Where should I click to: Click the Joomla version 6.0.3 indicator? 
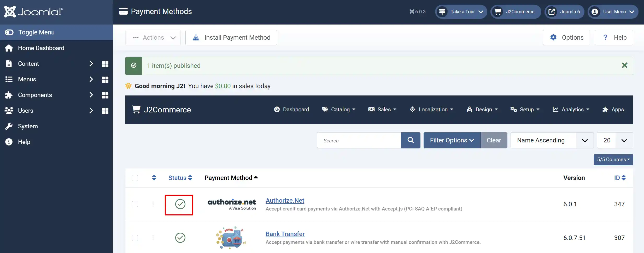click(x=418, y=12)
